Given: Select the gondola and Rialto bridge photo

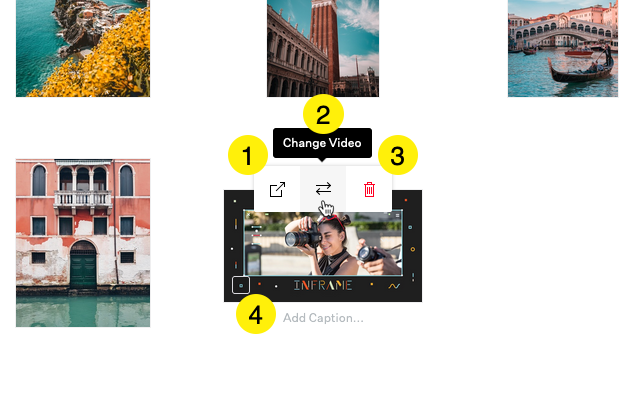Looking at the screenshot, I should tap(563, 48).
